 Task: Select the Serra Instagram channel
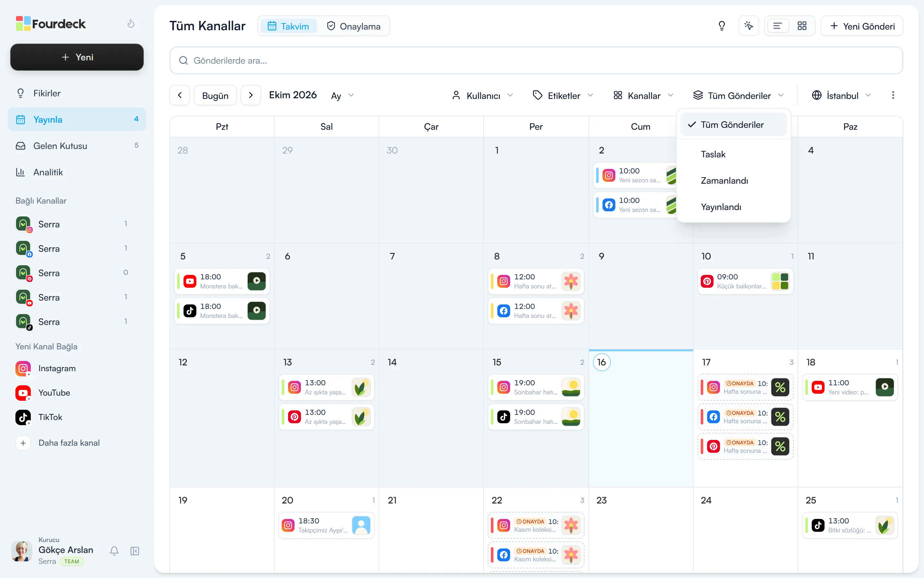click(77, 224)
